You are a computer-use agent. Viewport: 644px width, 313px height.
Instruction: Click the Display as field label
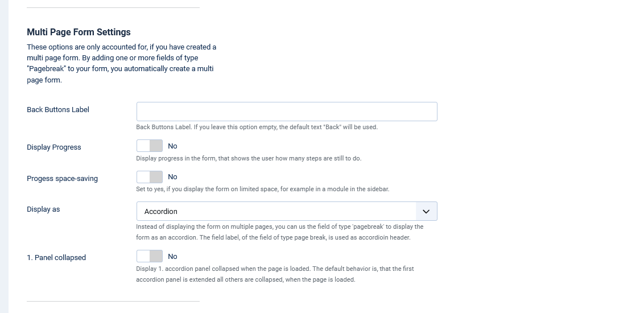(x=43, y=209)
